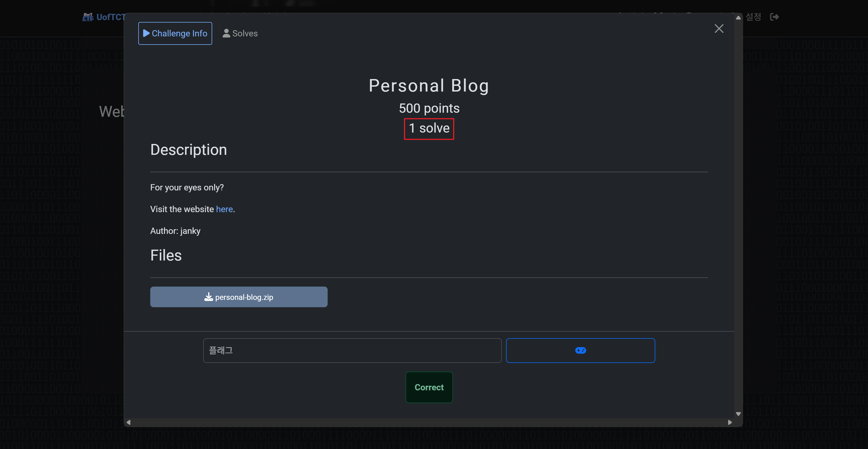The width and height of the screenshot is (868, 449).
Task: Click the play icon on Challenge Info
Action: [x=146, y=33]
